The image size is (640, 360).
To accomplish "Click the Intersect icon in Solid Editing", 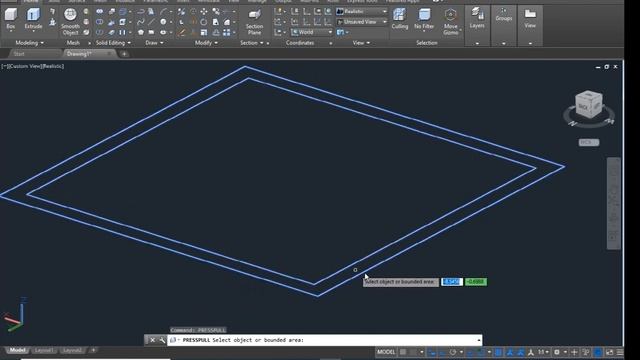I will tap(100, 32).
